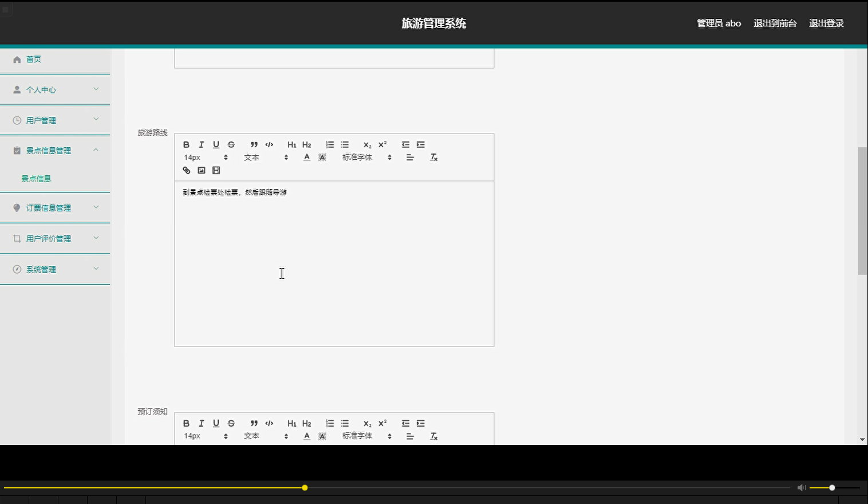The image size is (868, 504).
Task: Toggle underline in 旅游路线 editor
Action: (216, 145)
